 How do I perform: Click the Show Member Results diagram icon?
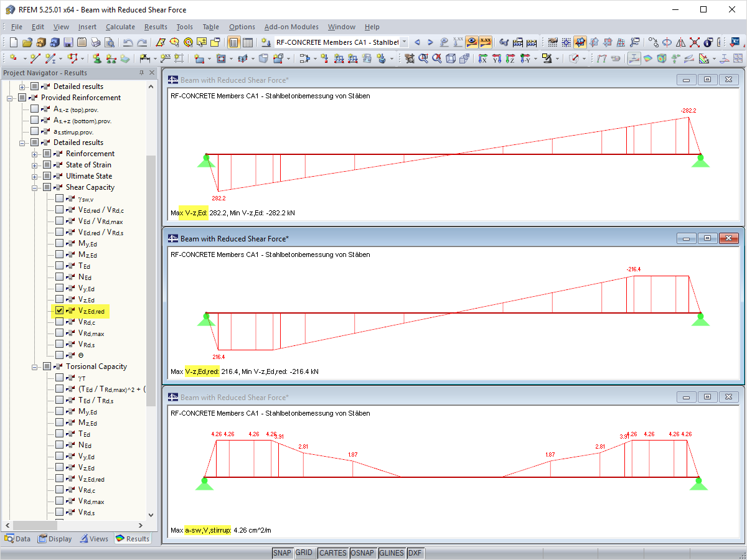[x=633, y=58]
